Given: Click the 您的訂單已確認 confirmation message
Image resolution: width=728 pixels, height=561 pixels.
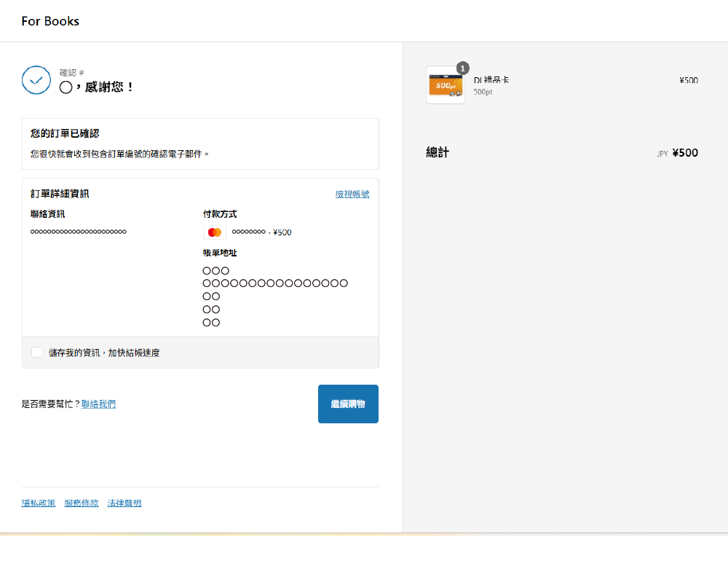Looking at the screenshot, I should pos(64,133).
